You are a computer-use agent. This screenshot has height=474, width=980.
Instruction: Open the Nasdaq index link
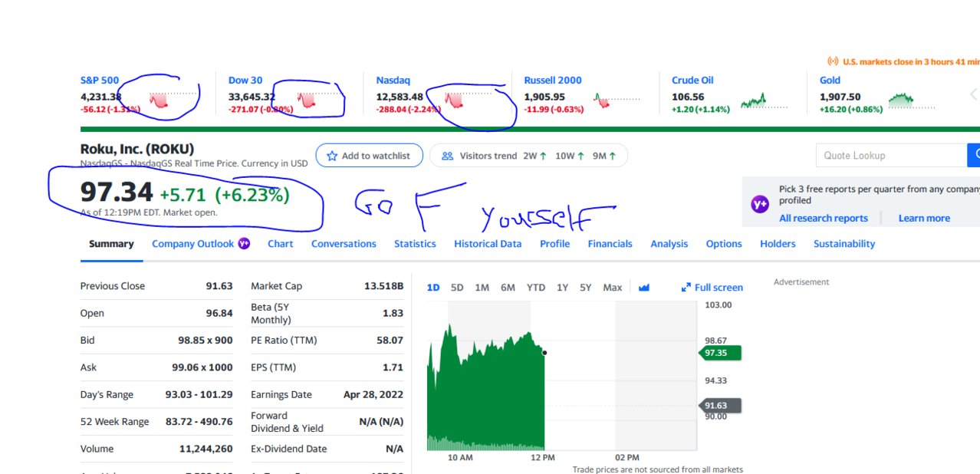click(x=393, y=80)
